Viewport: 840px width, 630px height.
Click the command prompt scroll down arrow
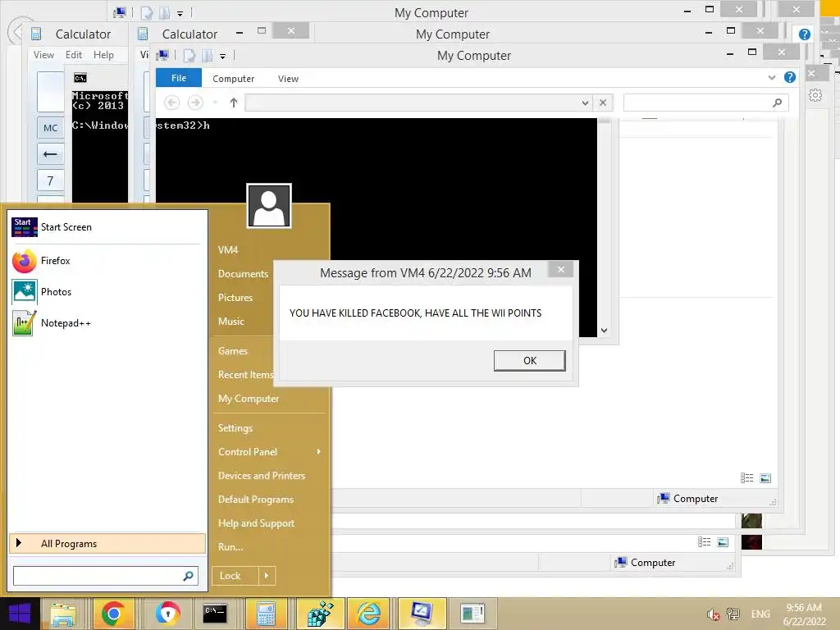605,331
